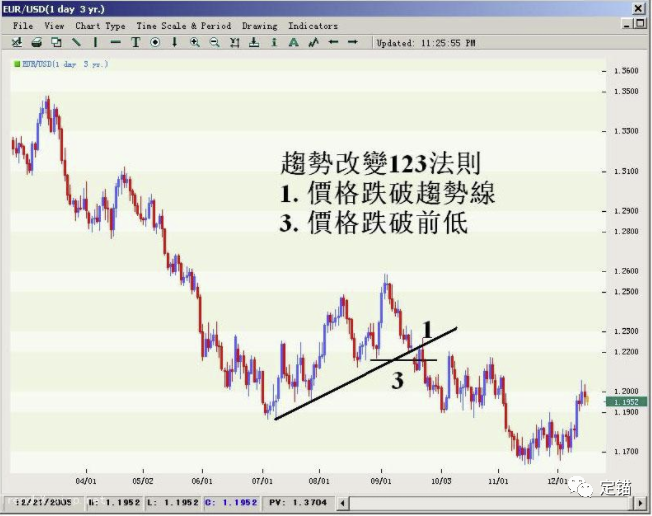This screenshot has width=652, height=516.
Task: Select the diagonal trend line tool
Action: coord(76,42)
